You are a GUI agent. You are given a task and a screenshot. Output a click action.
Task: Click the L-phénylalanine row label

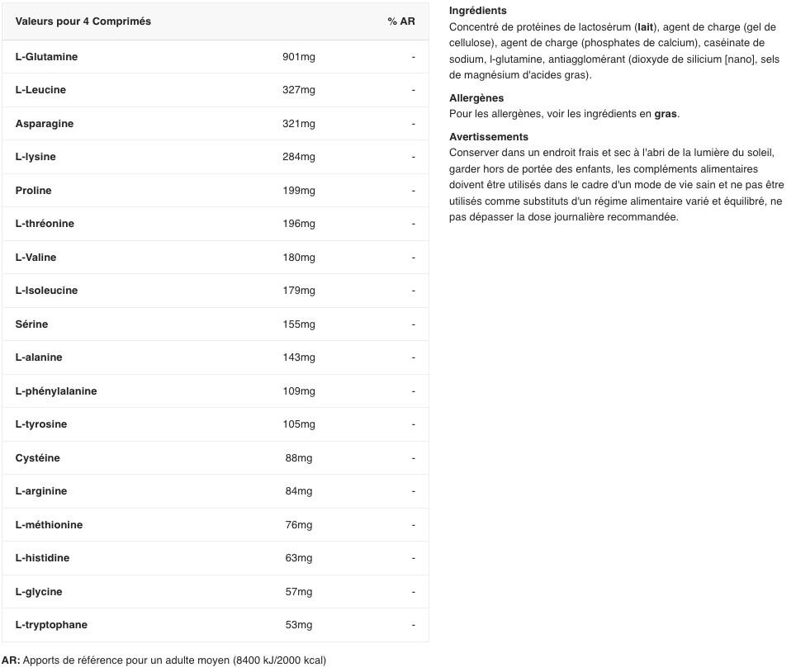[x=56, y=391]
